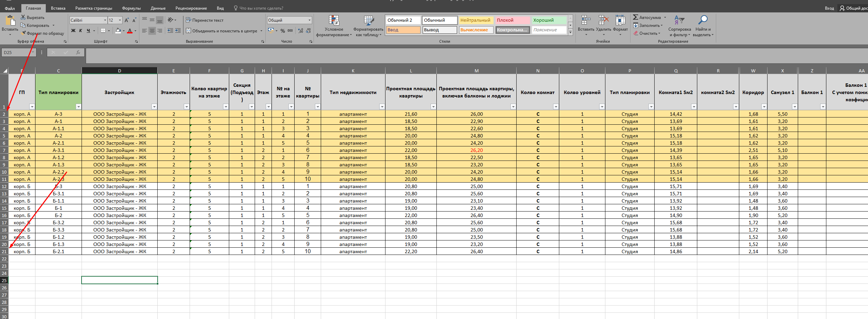Screen dimensions: 868x319
Task: Click the Fill (Заполнить) button
Action: pos(647,25)
